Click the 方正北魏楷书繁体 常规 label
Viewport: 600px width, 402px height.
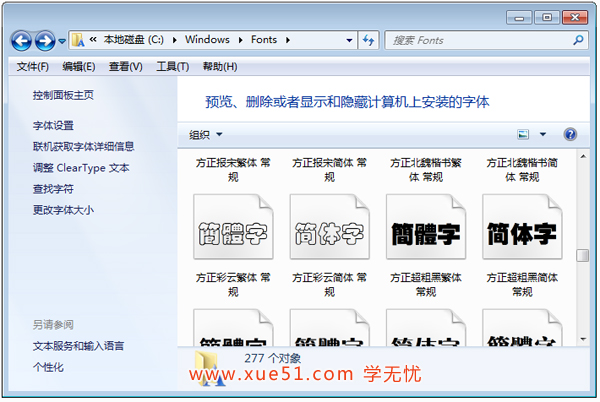(x=426, y=170)
